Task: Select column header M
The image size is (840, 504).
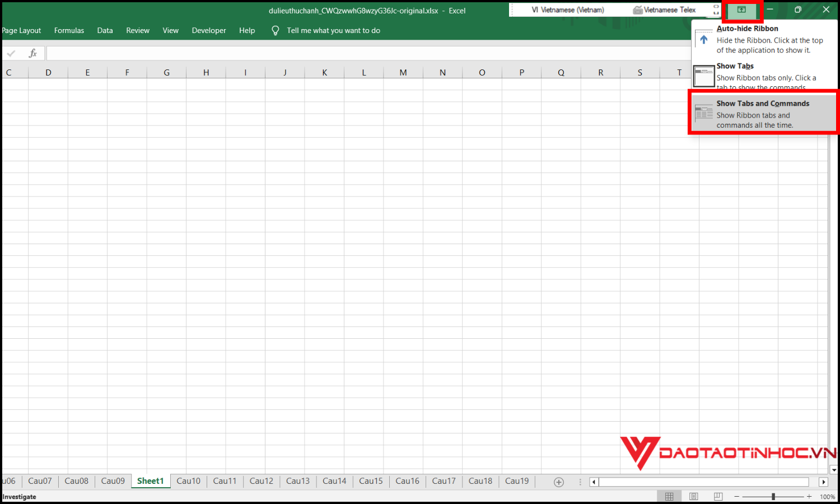Action: click(x=403, y=73)
